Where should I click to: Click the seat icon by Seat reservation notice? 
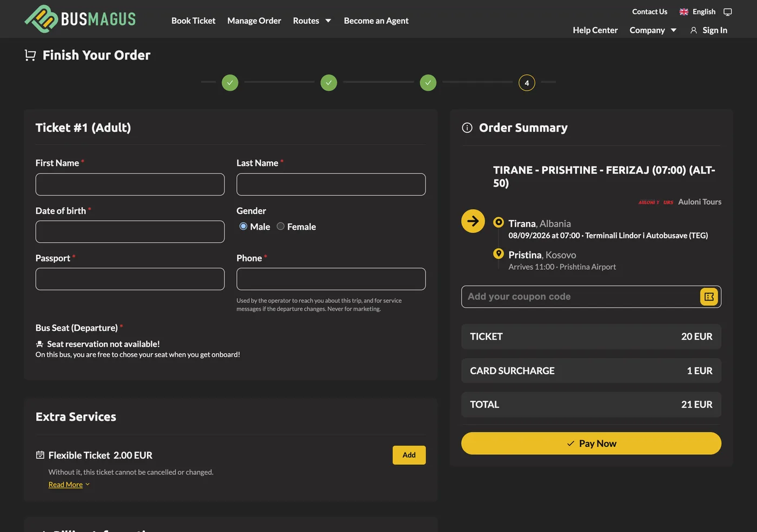pos(39,344)
